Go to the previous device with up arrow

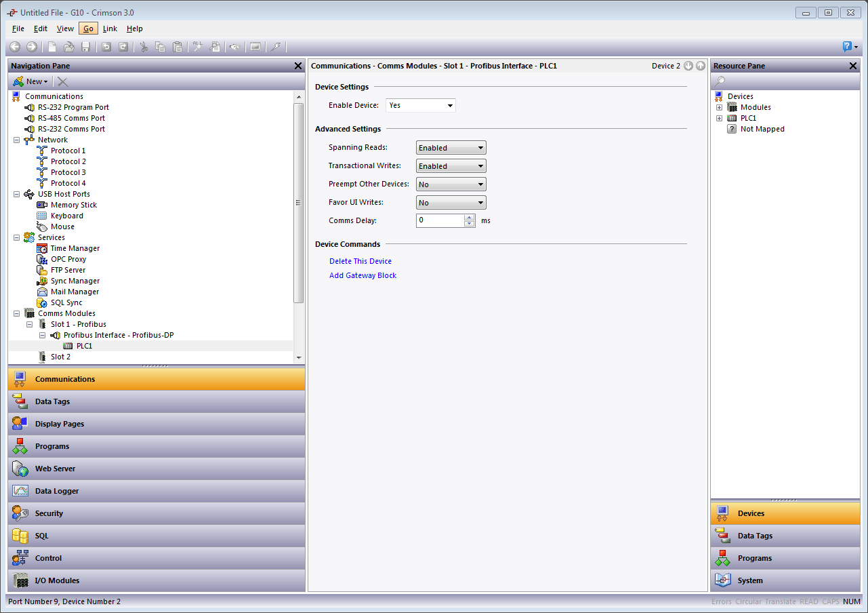point(701,66)
